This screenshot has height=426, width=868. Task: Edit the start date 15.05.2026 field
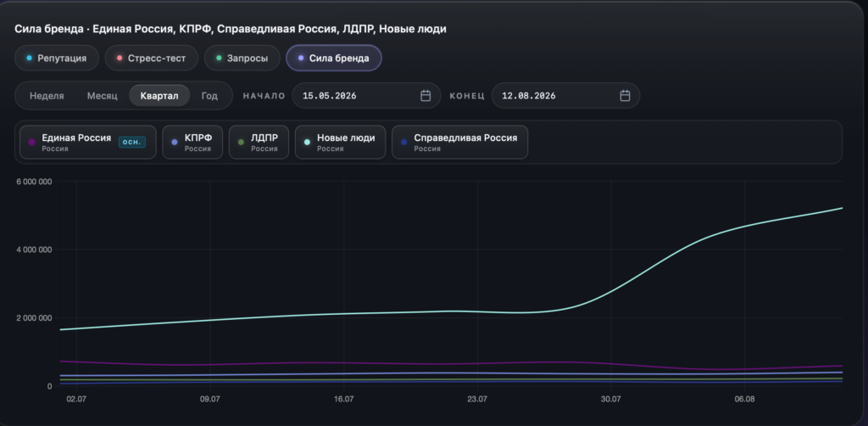[x=366, y=96]
